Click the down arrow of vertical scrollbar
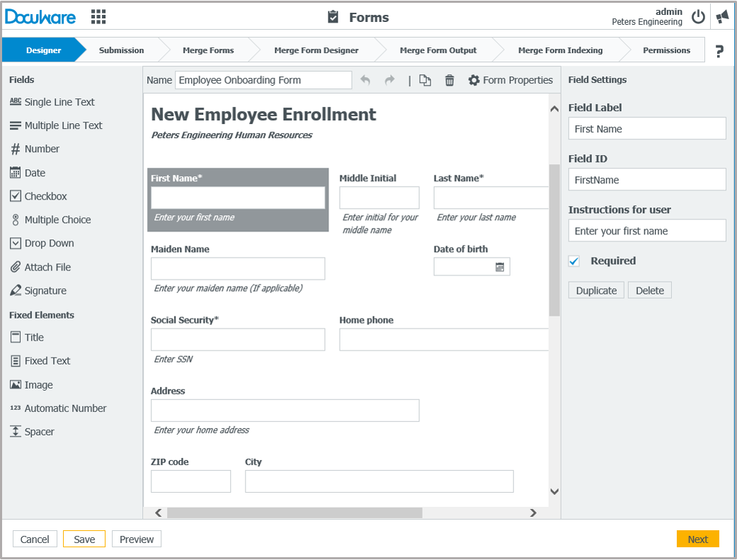This screenshot has height=560, width=737. (x=554, y=491)
